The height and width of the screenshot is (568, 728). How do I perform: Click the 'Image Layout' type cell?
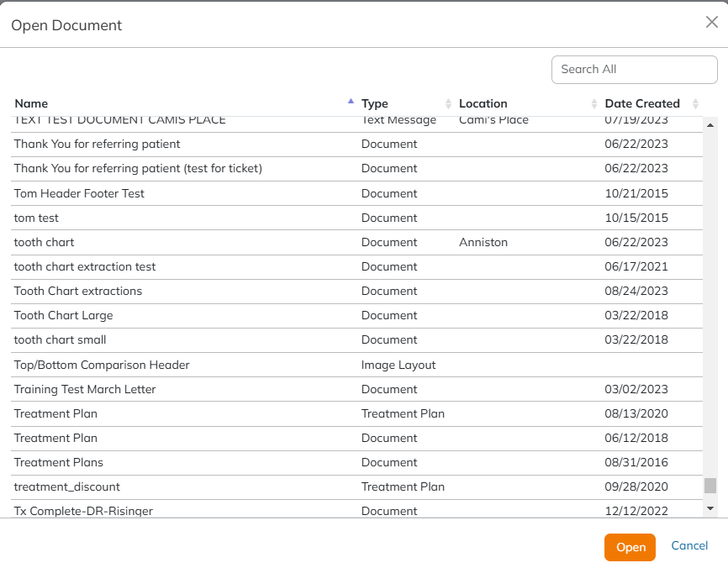point(398,366)
